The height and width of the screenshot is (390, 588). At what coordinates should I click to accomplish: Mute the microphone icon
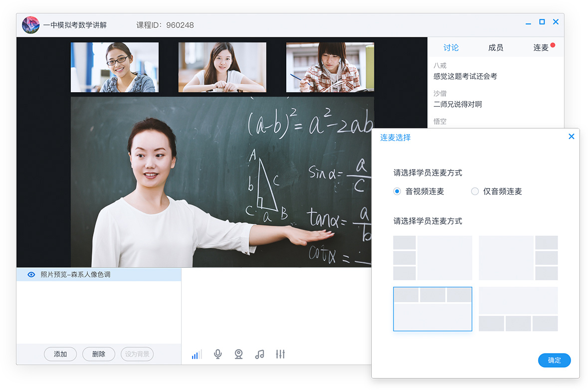217,354
